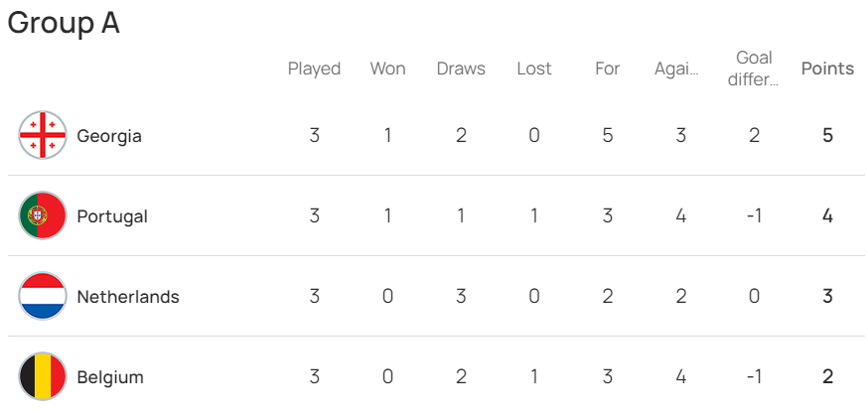
Task: Click the Goal difference column header
Action: pos(754,69)
